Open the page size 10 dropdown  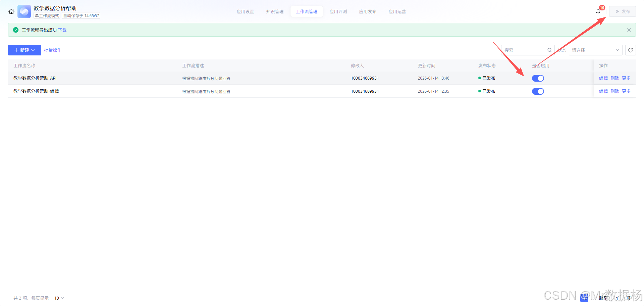(59, 298)
